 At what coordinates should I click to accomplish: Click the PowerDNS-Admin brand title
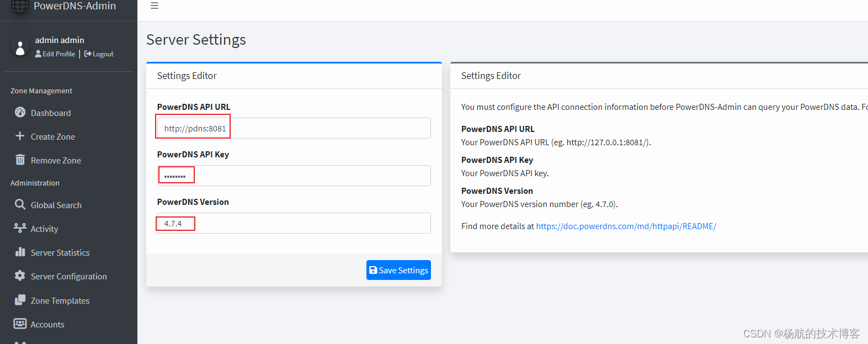(74, 6)
